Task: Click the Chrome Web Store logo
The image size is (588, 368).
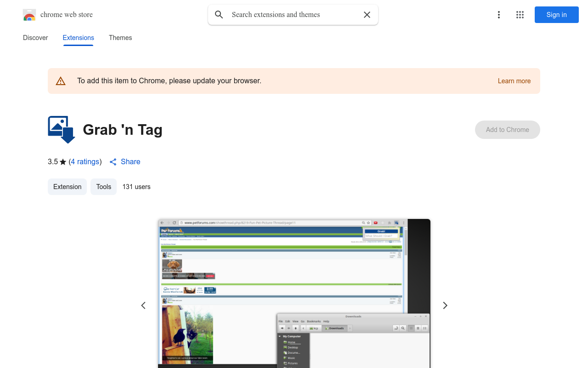Action: [x=29, y=15]
